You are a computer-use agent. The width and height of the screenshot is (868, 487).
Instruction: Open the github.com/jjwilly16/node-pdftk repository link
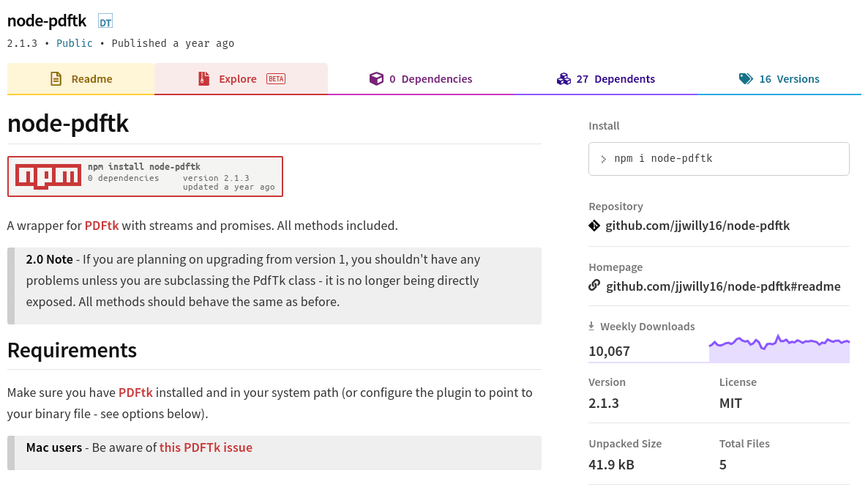697,226
